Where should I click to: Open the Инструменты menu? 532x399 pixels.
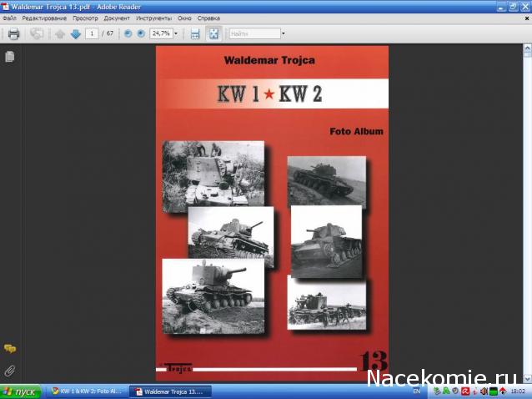[153, 18]
